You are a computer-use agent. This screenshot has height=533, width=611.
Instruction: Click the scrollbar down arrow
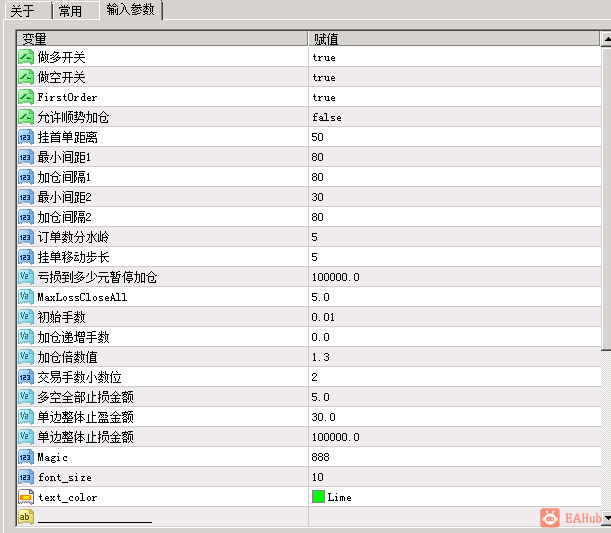(x=606, y=518)
